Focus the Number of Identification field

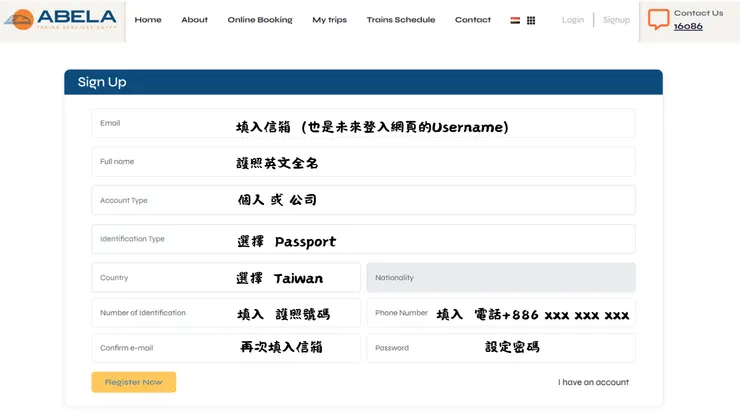pos(226,313)
